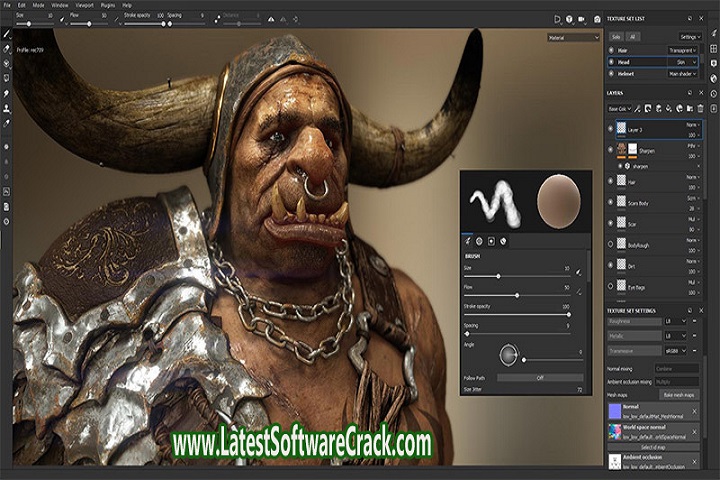Hide the Scars Body layer

[x=611, y=202]
